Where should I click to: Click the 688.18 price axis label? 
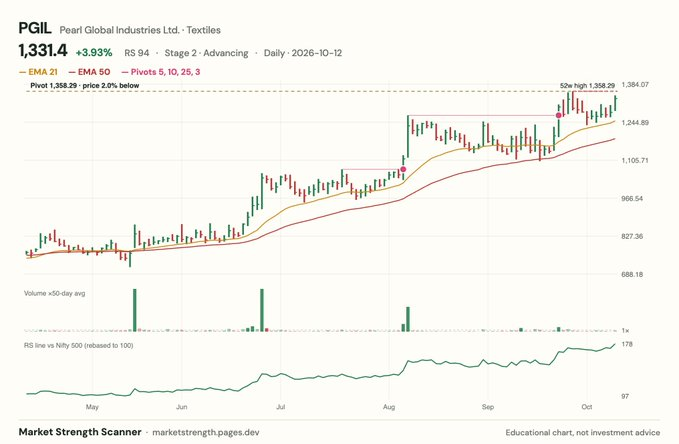[632, 274]
